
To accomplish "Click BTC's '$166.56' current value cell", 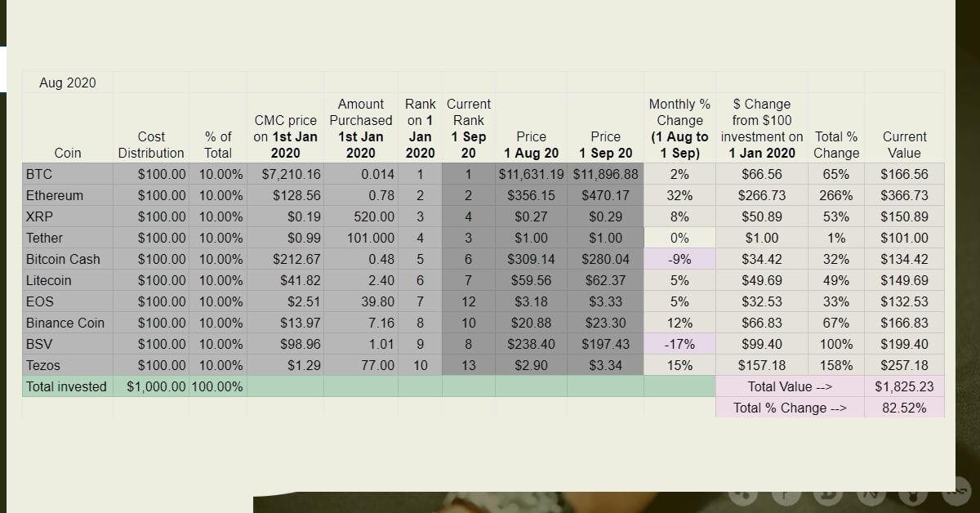I will tap(904, 174).
